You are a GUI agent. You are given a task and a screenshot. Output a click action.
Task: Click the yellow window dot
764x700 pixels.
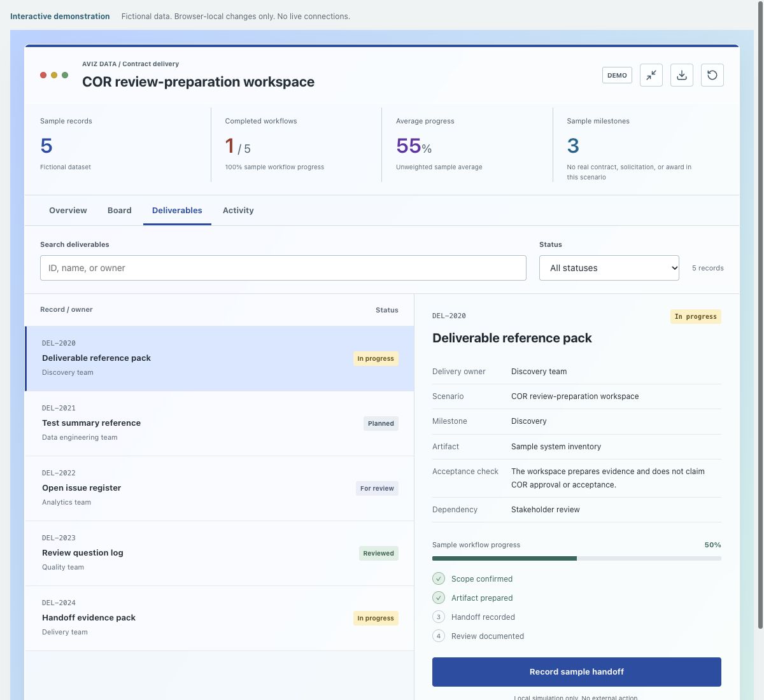[x=54, y=75]
